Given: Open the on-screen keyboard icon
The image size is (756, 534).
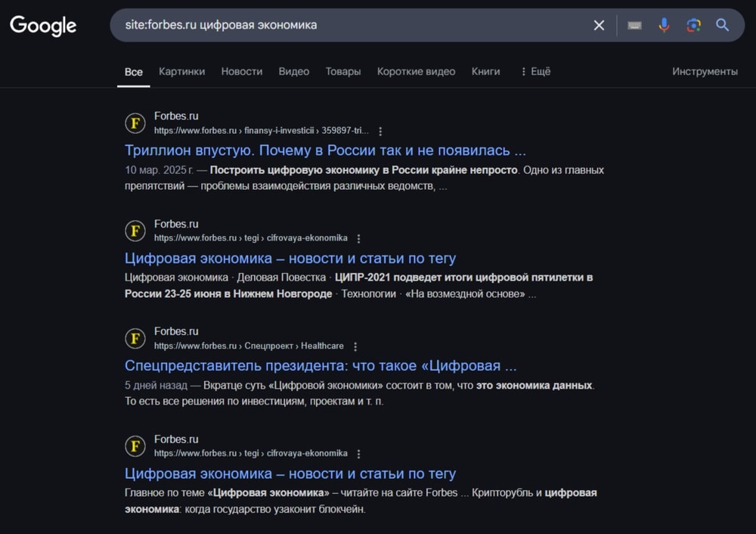Looking at the screenshot, I should pos(634,25).
